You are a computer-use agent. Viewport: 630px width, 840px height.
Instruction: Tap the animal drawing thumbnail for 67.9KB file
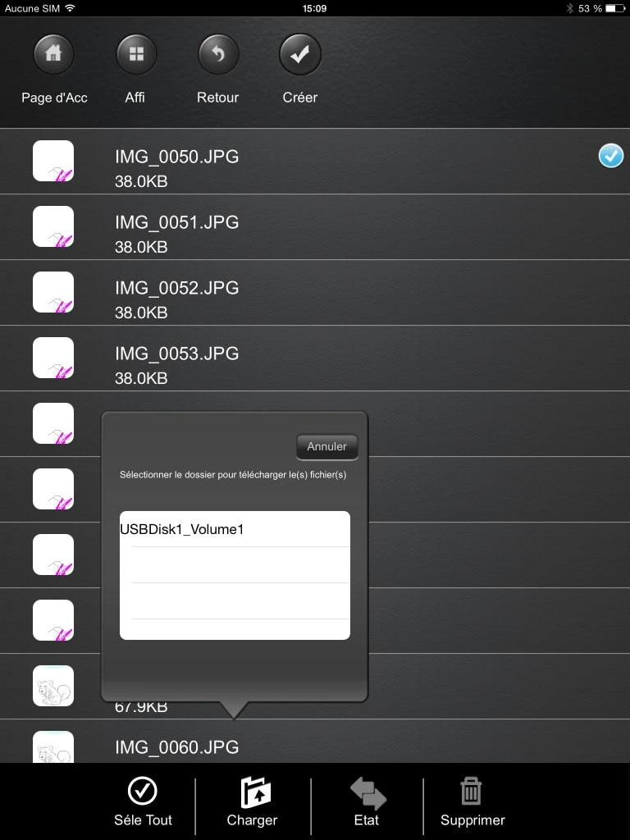point(53,686)
